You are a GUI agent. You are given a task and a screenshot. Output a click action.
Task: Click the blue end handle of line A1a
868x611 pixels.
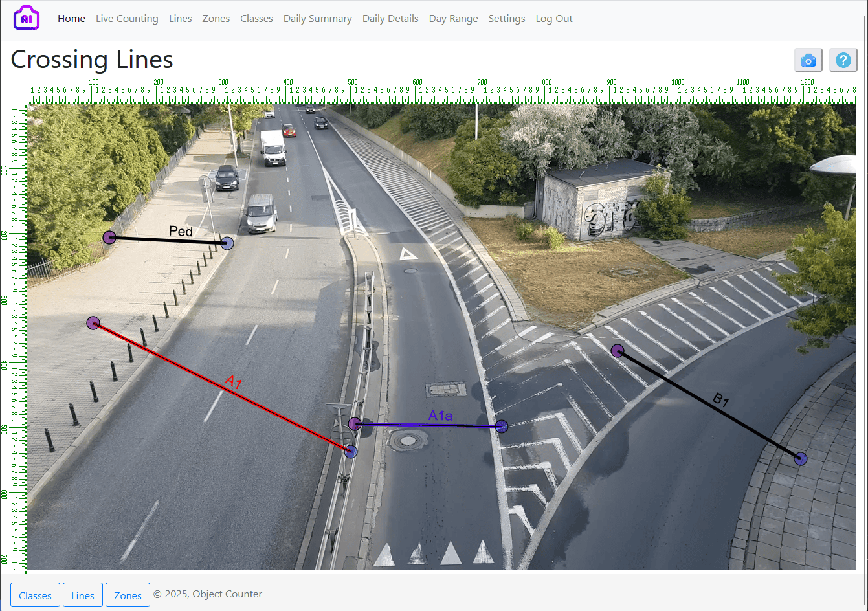click(502, 426)
